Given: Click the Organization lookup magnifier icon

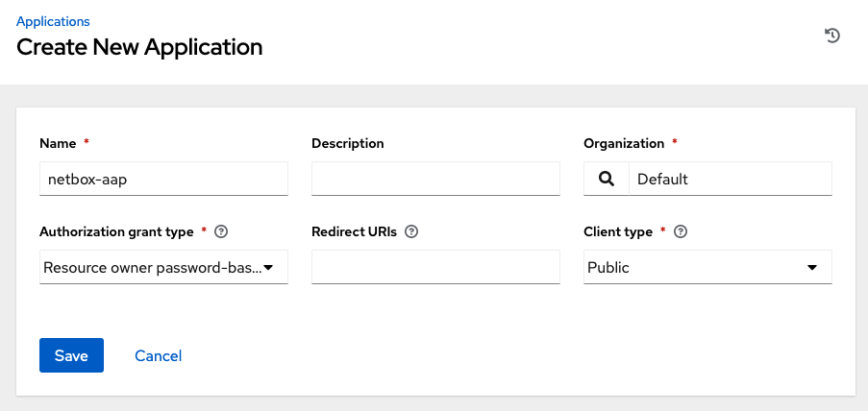Looking at the screenshot, I should 607,179.
